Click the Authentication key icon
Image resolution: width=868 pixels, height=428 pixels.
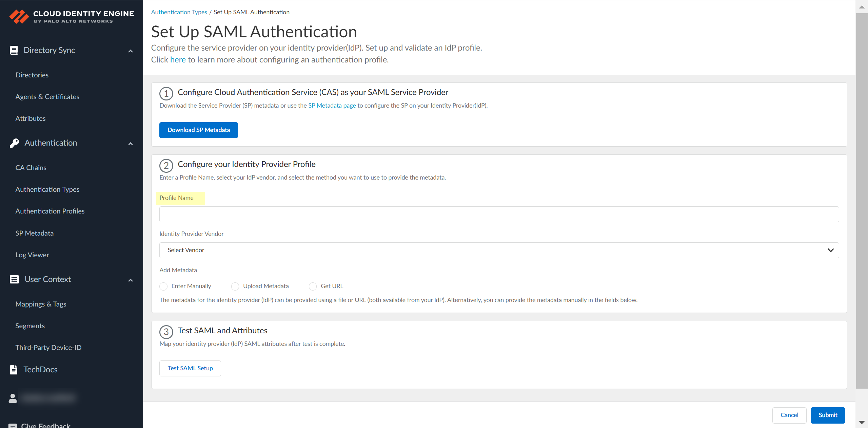tap(14, 143)
